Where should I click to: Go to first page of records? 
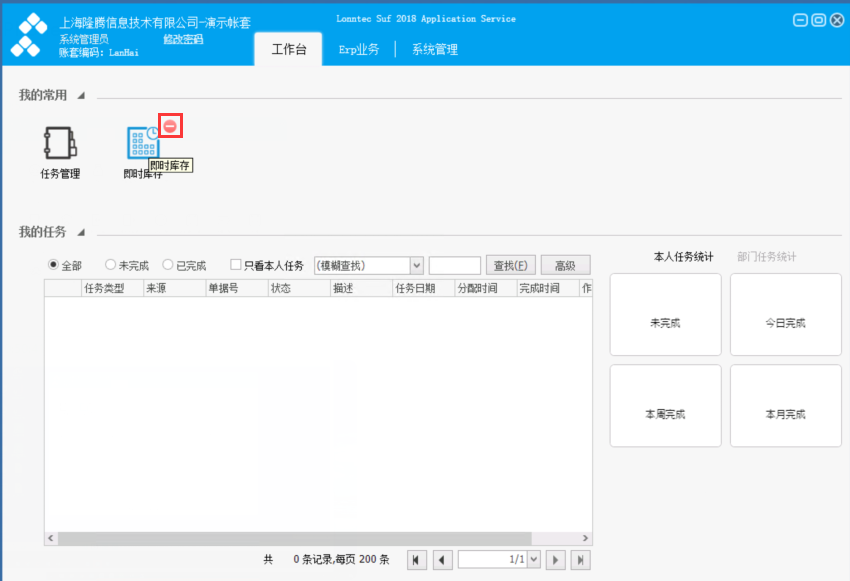pos(416,560)
